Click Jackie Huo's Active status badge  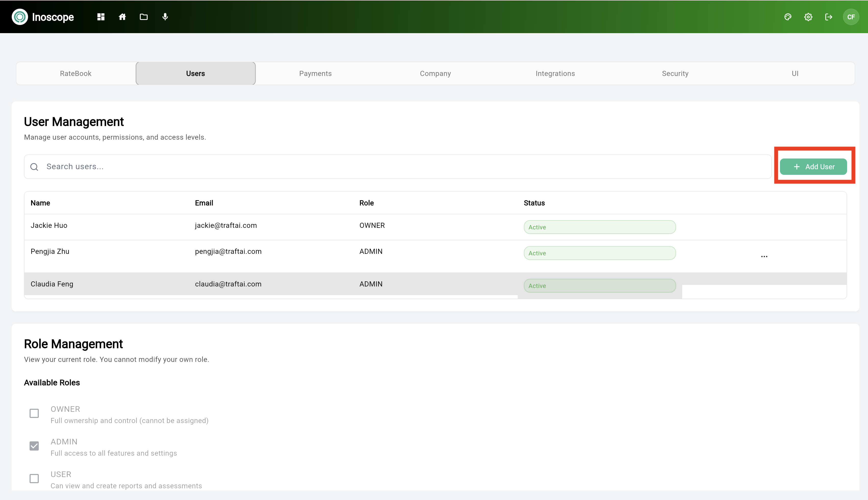click(x=599, y=227)
